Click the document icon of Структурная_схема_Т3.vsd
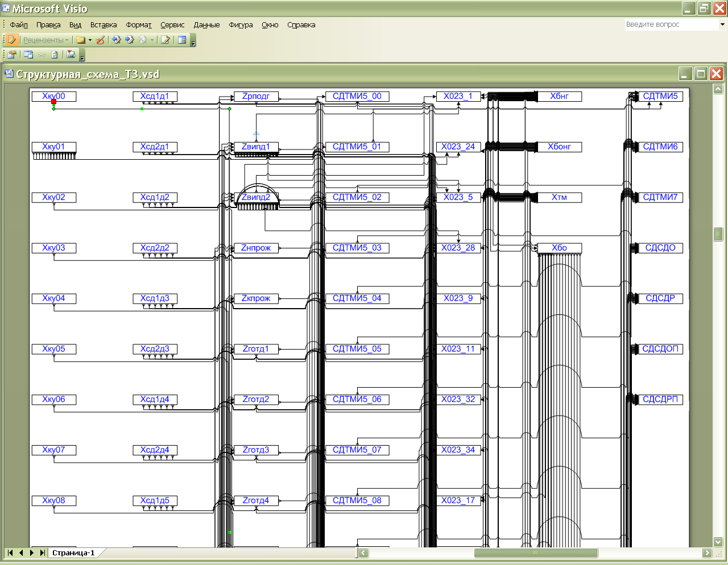The height and width of the screenshot is (565, 728). coord(9,74)
